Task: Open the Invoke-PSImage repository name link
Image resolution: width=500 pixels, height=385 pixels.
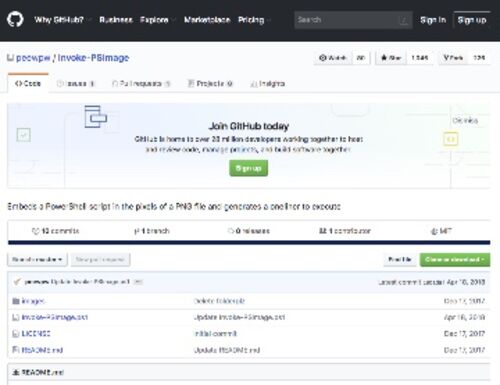Action: 93,58
